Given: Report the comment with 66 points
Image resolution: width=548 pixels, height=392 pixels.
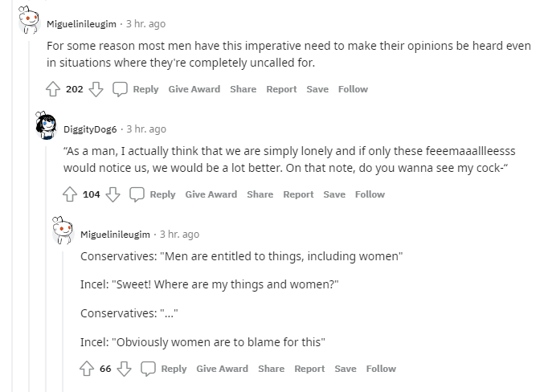Looking at the screenshot, I should tap(309, 369).
